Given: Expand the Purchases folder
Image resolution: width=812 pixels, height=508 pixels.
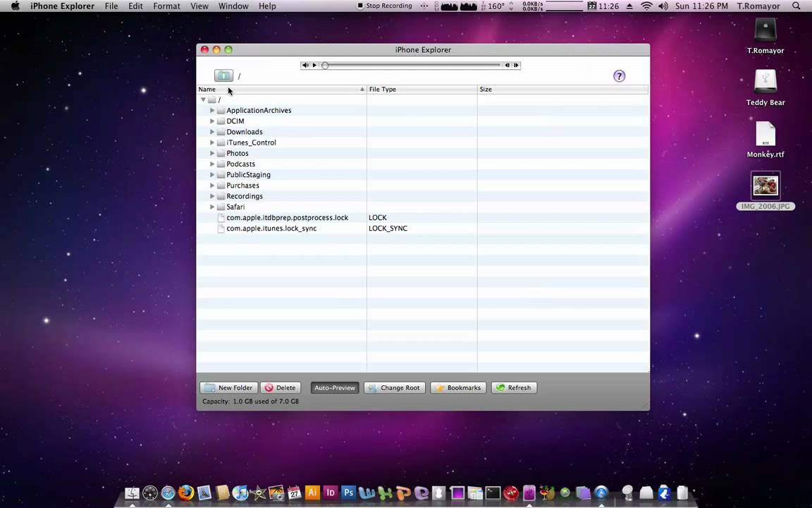Looking at the screenshot, I should [x=211, y=185].
